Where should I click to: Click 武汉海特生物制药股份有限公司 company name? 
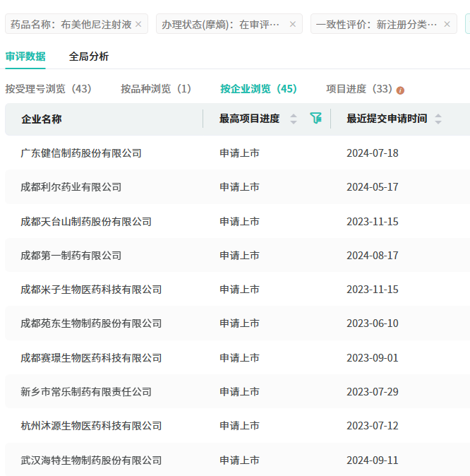tap(91, 460)
